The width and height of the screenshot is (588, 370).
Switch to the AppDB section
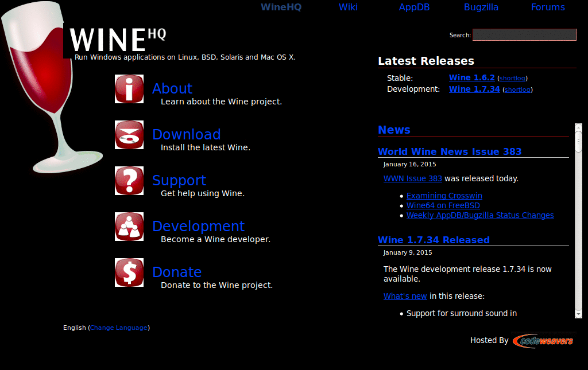pyautogui.click(x=414, y=7)
